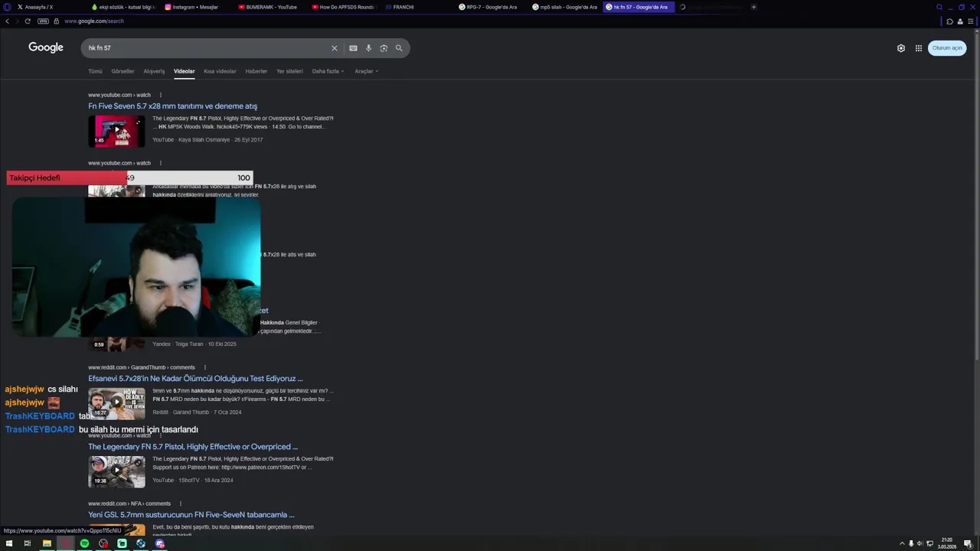The height and width of the screenshot is (551, 980).
Task: Click the Google search input field
Action: (x=207, y=48)
